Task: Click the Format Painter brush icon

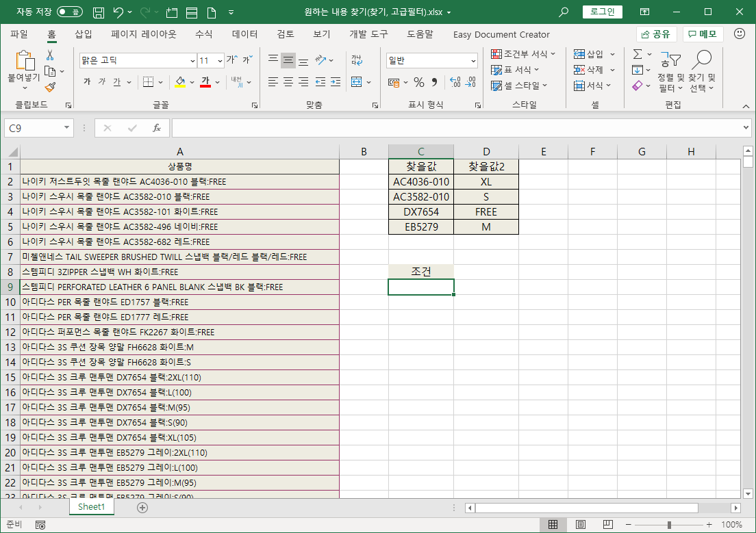Action: [50, 87]
